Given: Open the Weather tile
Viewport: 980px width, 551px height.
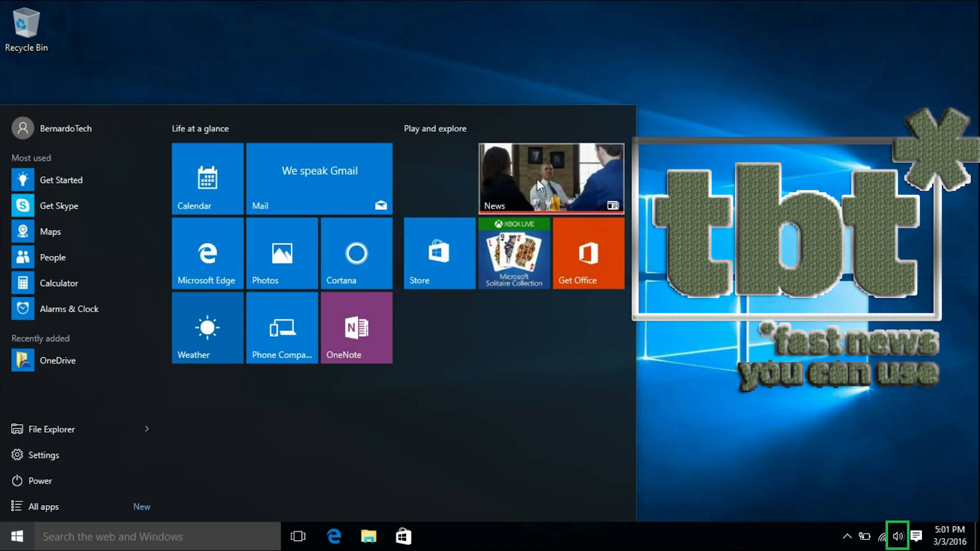Looking at the screenshot, I should click(x=208, y=328).
